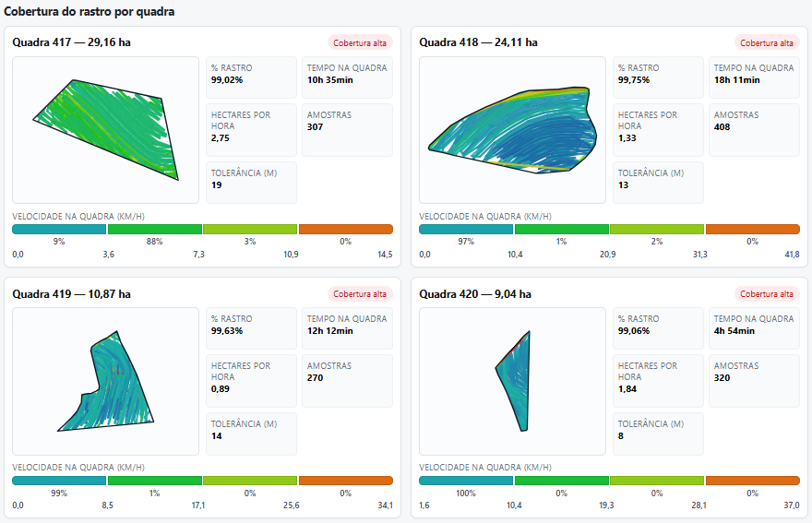This screenshot has height=523, width=812.
Task: Click the Tolerância 19 tile
Action: click(251, 183)
